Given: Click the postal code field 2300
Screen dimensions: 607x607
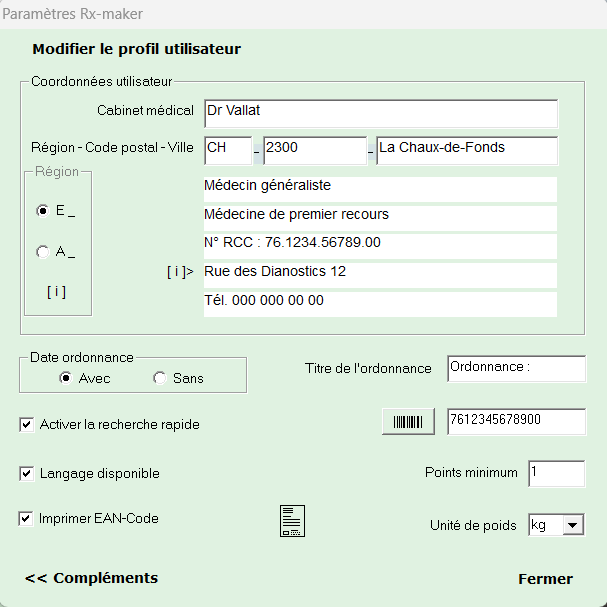Looking at the screenshot, I should 314,150.
